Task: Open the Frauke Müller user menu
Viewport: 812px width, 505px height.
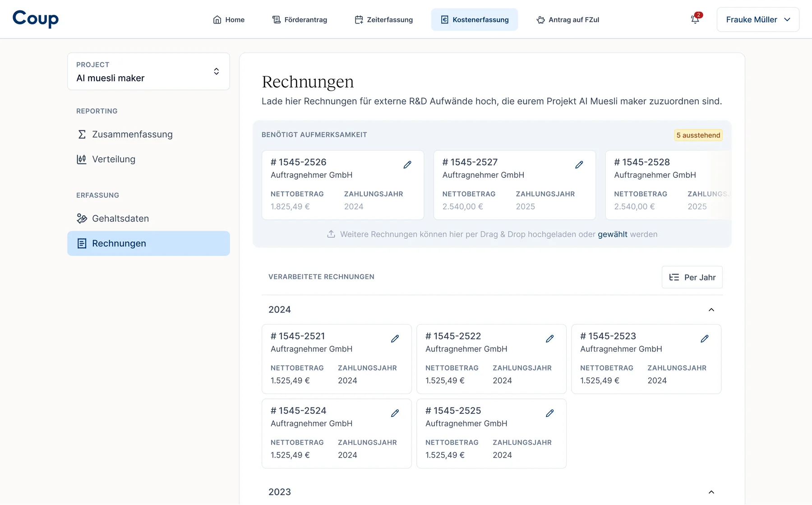Action: point(758,19)
